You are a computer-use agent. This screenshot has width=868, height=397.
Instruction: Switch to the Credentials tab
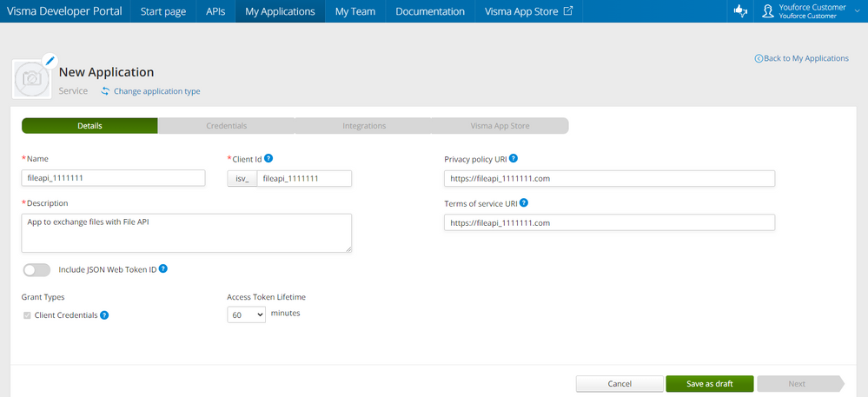click(x=226, y=126)
